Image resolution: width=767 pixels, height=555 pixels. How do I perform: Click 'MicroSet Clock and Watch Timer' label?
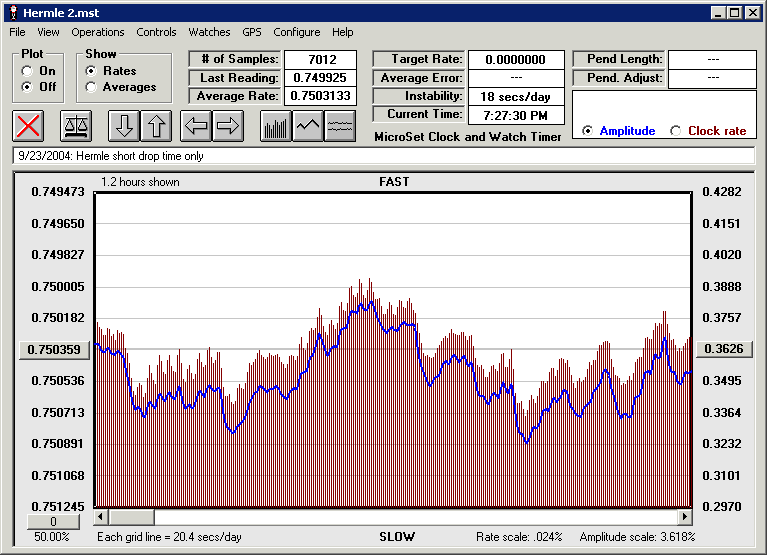click(x=468, y=137)
